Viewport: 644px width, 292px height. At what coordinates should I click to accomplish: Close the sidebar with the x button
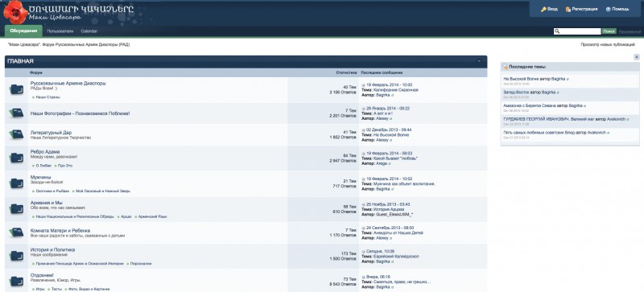pyautogui.click(x=637, y=57)
